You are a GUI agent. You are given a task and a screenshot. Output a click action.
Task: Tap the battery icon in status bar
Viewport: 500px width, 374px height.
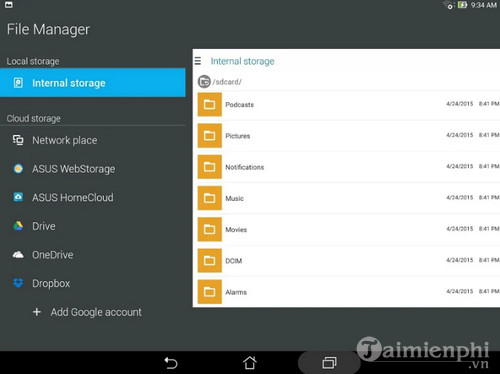(x=463, y=5)
